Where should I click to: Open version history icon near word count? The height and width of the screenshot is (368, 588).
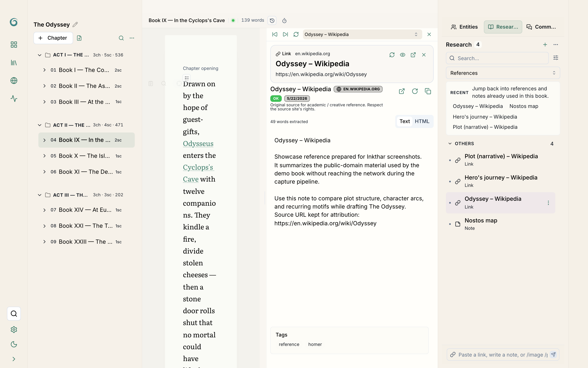pyautogui.click(x=272, y=20)
